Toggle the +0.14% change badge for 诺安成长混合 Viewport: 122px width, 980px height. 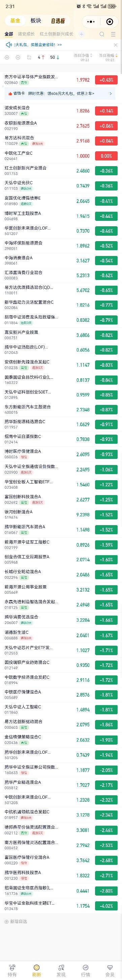click(106, 111)
